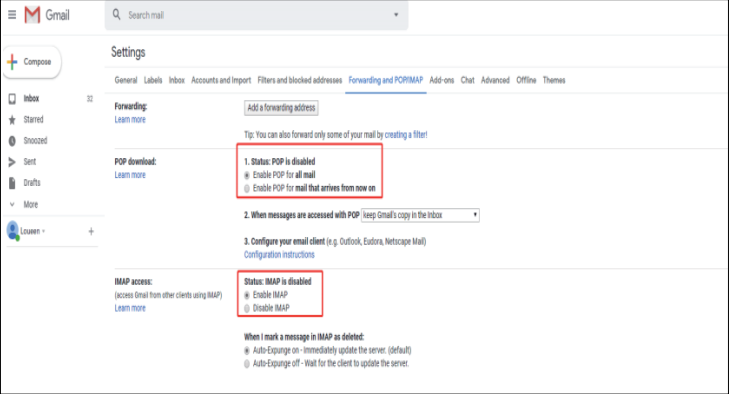Screen dimensions: 729x394
Task: Open Filters and blocked addresses tab
Action: click(x=300, y=80)
